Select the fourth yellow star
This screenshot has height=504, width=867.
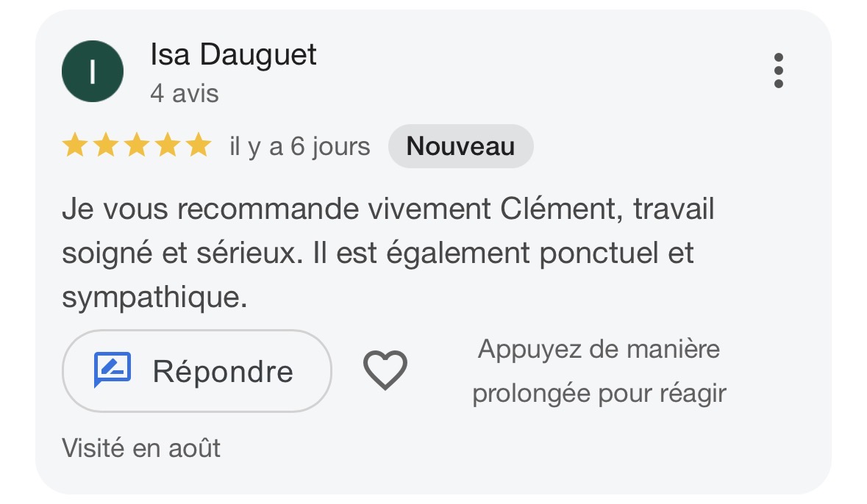coord(168,146)
